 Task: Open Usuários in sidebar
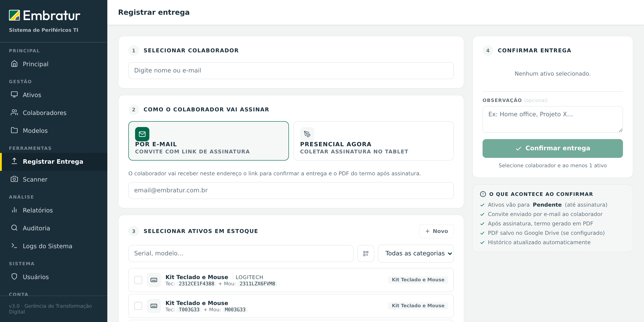pos(53,277)
